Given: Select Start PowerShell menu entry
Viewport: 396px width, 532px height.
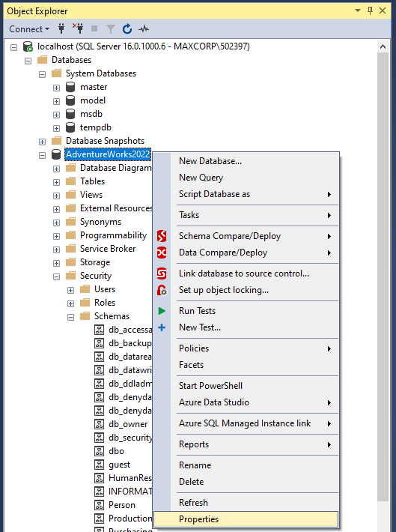Looking at the screenshot, I should coord(246,386).
